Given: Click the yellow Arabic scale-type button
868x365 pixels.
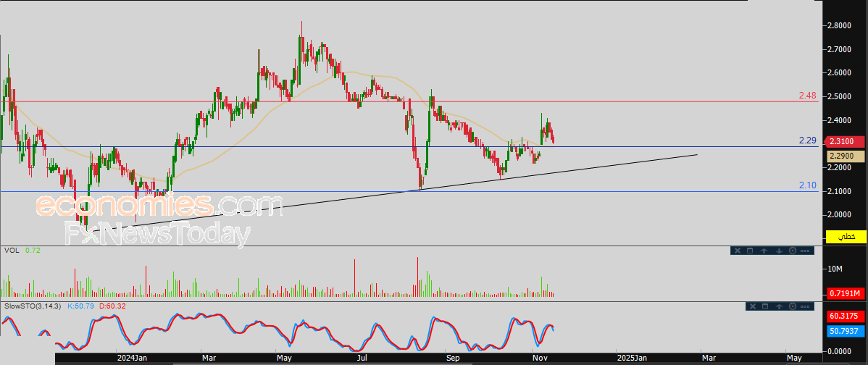Looking at the screenshot, I should pyautogui.click(x=846, y=237).
